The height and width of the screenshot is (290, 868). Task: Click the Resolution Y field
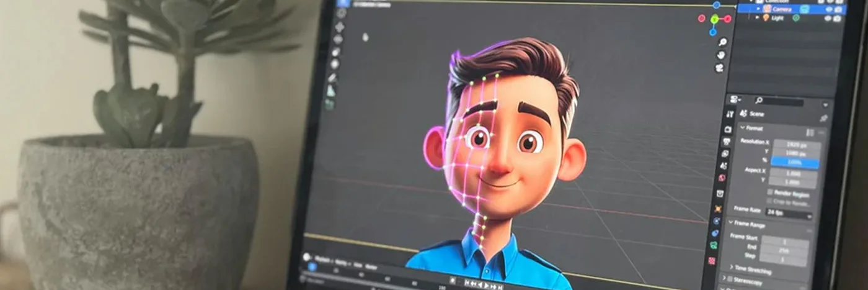click(x=796, y=153)
